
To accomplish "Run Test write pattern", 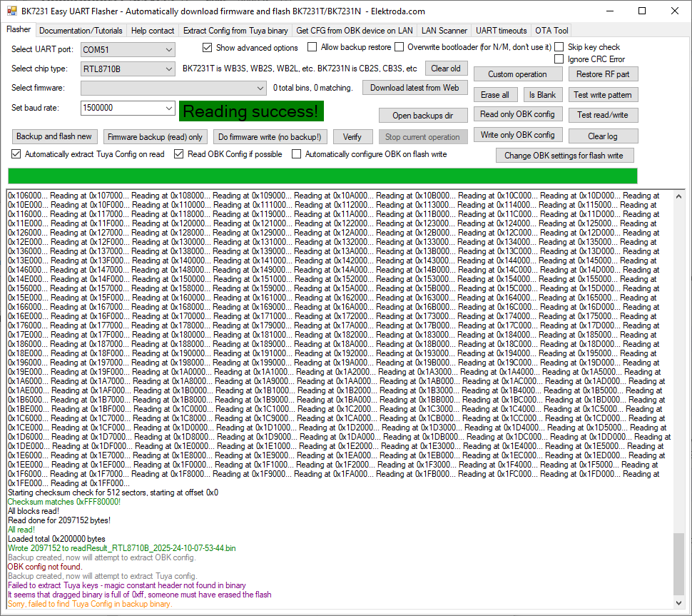I will tap(603, 94).
